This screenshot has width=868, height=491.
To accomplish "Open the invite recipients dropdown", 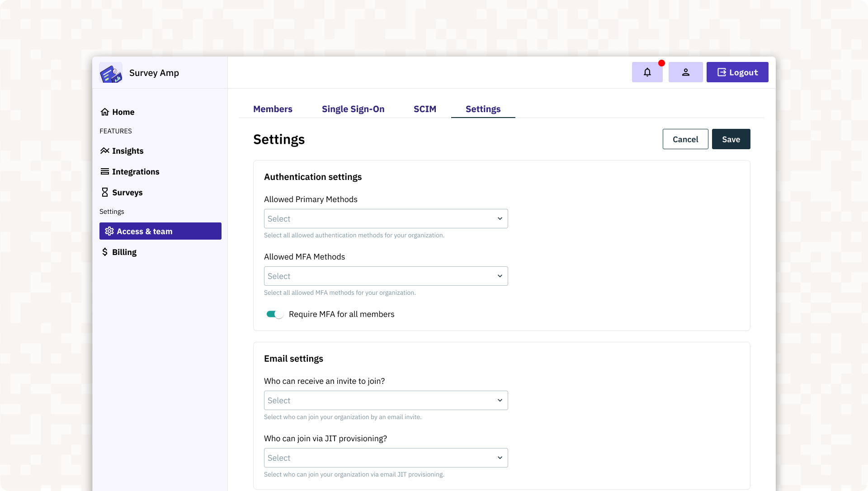I will 386,401.
